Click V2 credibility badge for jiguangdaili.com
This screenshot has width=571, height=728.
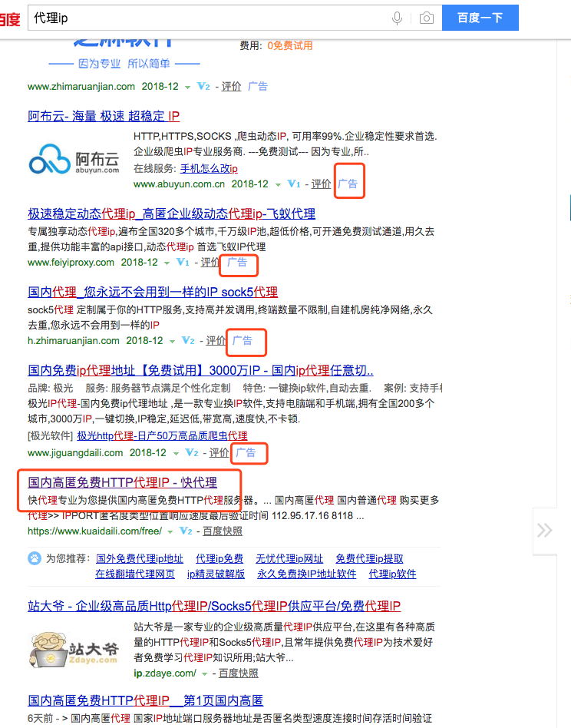click(x=192, y=452)
